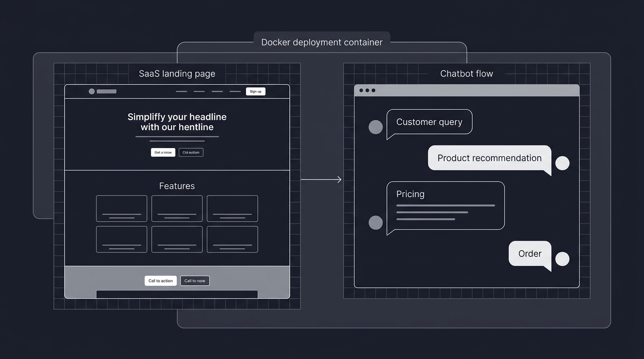Open the Customer query chat bubble
The height and width of the screenshot is (359, 644).
tap(429, 122)
